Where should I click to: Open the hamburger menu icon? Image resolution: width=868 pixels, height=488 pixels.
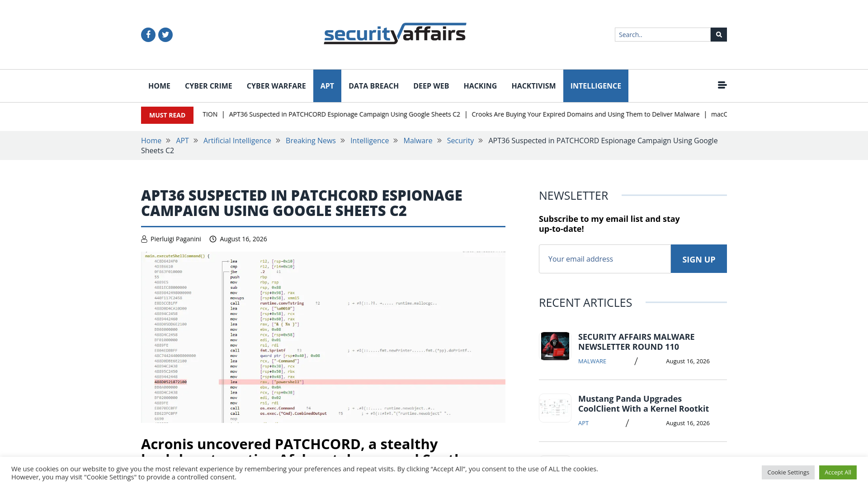tap(722, 85)
